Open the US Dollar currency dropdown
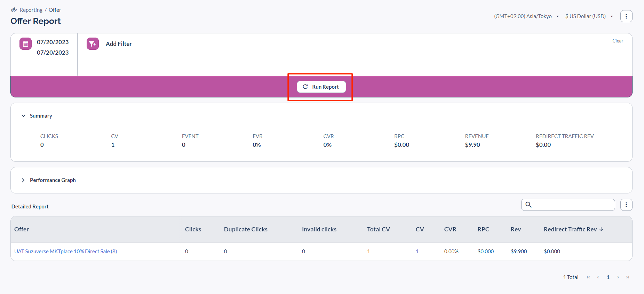 tap(589, 16)
